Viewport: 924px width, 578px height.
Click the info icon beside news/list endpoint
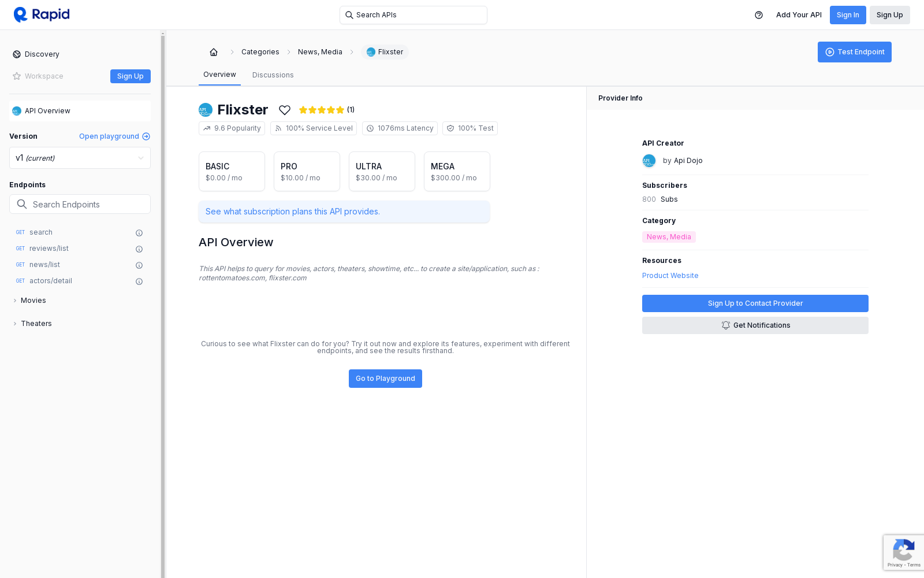tap(139, 265)
